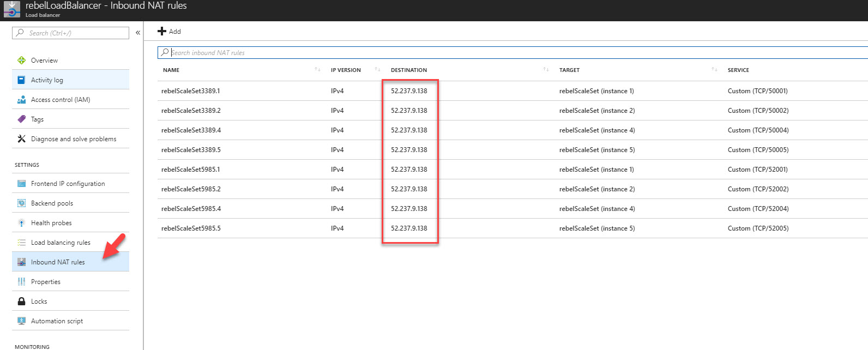Open Overview menu item
The width and height of the screenshot is (868, 350).
(x=70, y=61)
